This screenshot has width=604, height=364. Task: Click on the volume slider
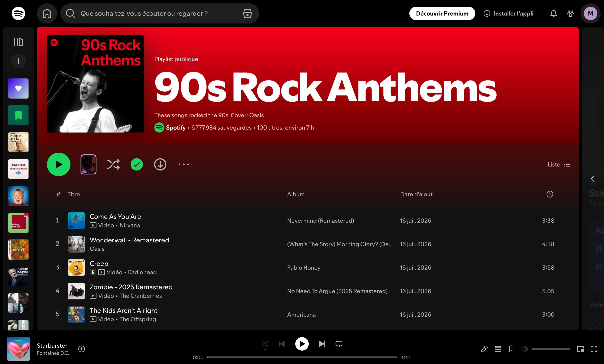click(x=551, y=349)
